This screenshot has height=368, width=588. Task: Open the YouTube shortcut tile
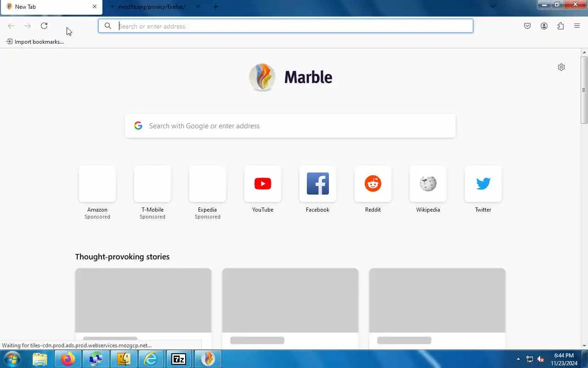[x=263, y=184]
